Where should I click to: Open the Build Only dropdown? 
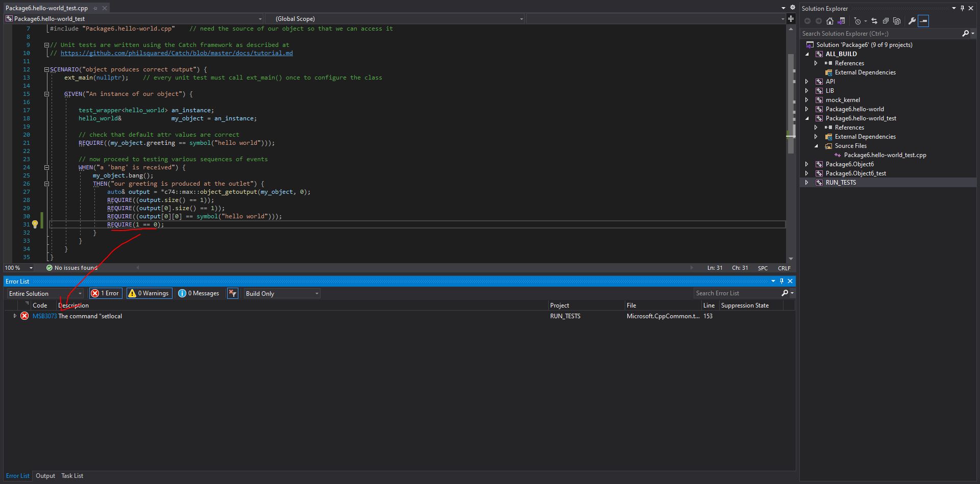pos(282,294)
